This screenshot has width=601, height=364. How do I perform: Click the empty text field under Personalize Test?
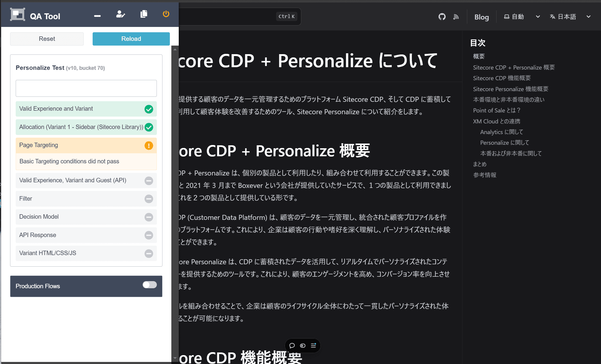86,88
